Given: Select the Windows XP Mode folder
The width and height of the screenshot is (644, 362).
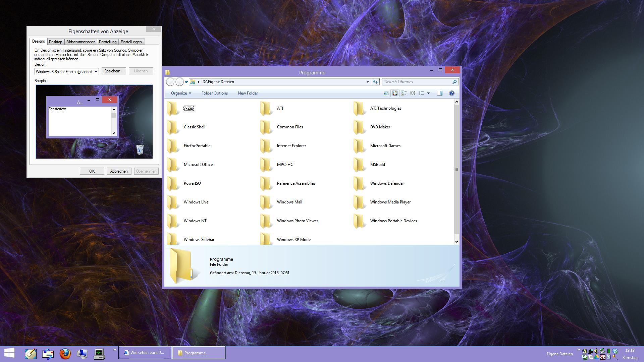Looking at the screenshot, I should coord(293,240).
